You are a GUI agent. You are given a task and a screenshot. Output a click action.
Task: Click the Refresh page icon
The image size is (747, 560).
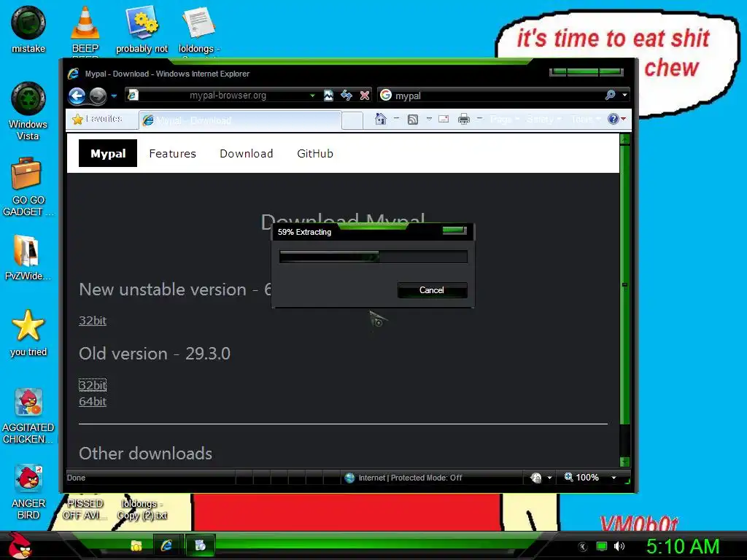coord(347,96)
